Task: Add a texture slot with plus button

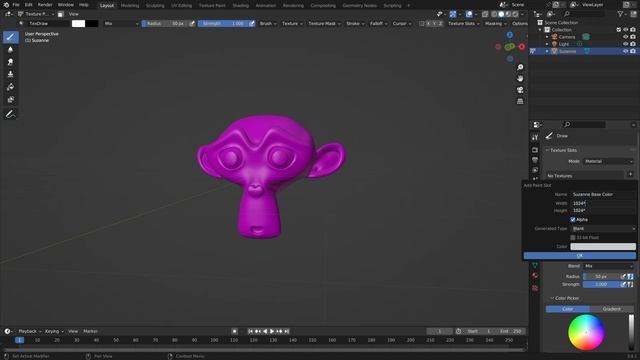Action: pyautogui.click(x=630, y=175)
